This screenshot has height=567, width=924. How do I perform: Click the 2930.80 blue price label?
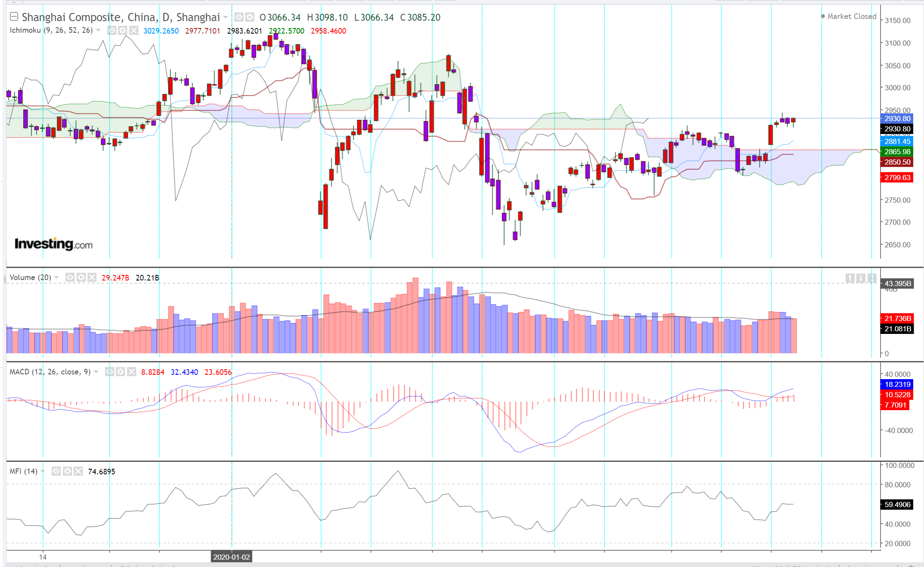point(897,118)
